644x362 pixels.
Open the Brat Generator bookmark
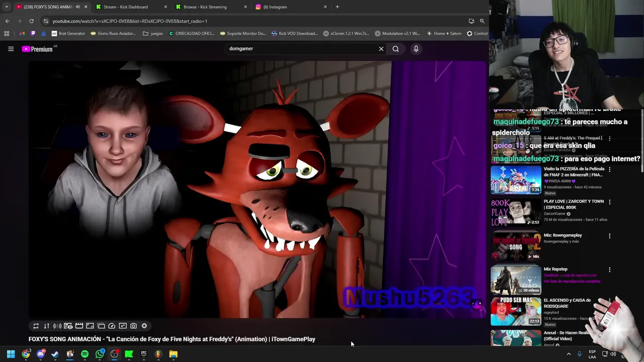click(68, 34)
